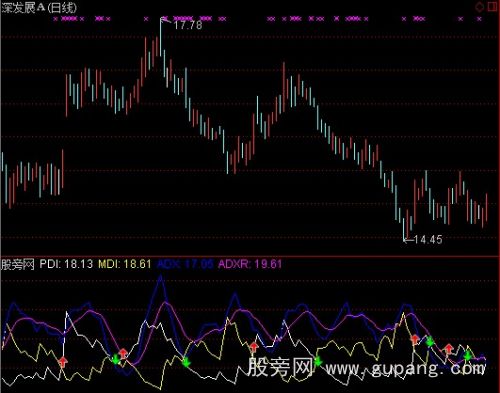500x393 pixels.
Task: Click the square icon at top-right corner
Action: coord(493,6)
